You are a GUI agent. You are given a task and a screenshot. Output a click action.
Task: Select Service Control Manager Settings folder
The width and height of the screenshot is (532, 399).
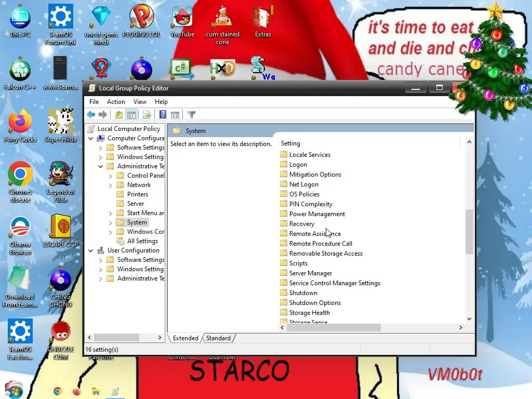(x=335, y=283)
